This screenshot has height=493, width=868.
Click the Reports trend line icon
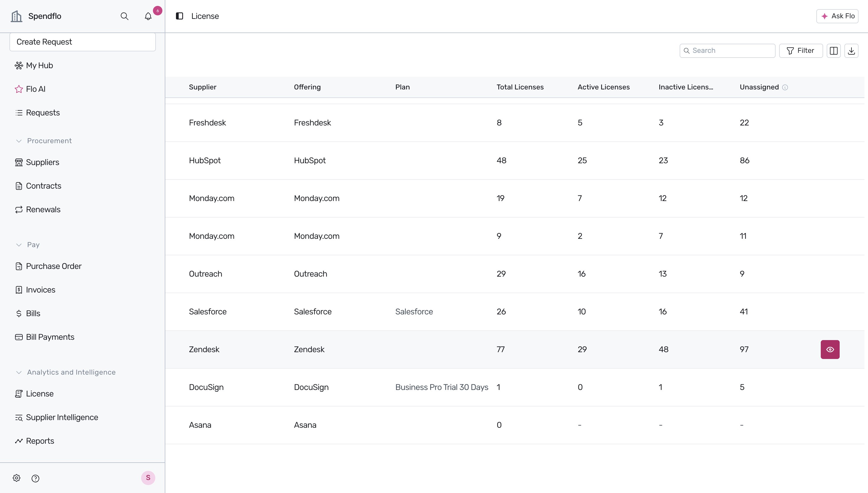click(x=19, y=441)
